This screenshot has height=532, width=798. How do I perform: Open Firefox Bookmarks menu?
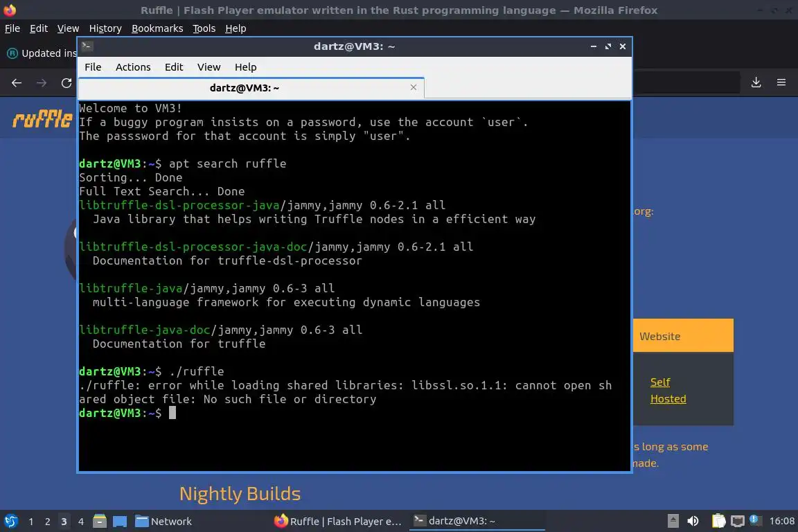[157, 28]
